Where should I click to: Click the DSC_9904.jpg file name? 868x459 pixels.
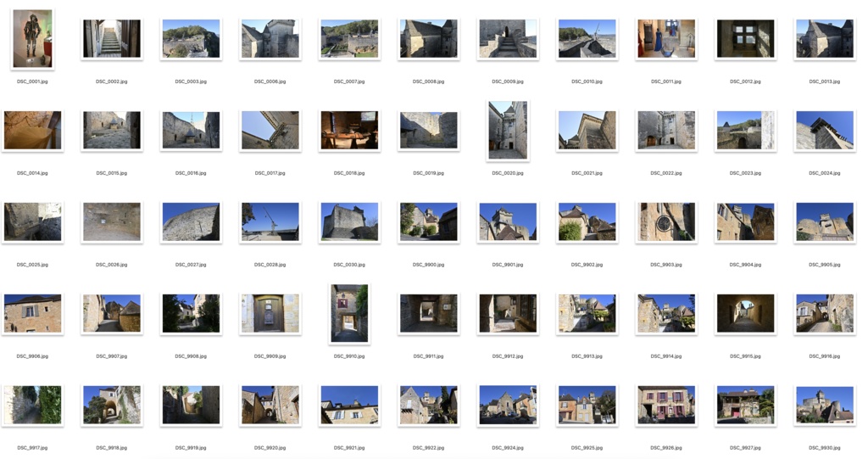(x=745, y=265)
